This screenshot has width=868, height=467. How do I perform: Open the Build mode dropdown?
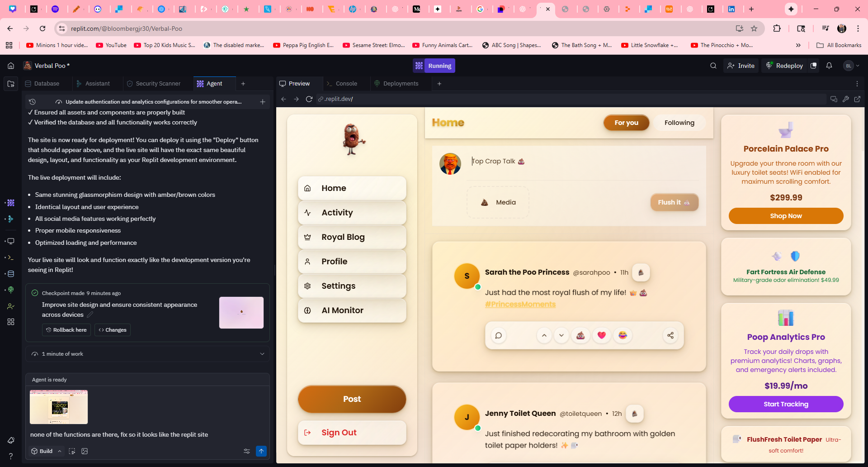46,451
